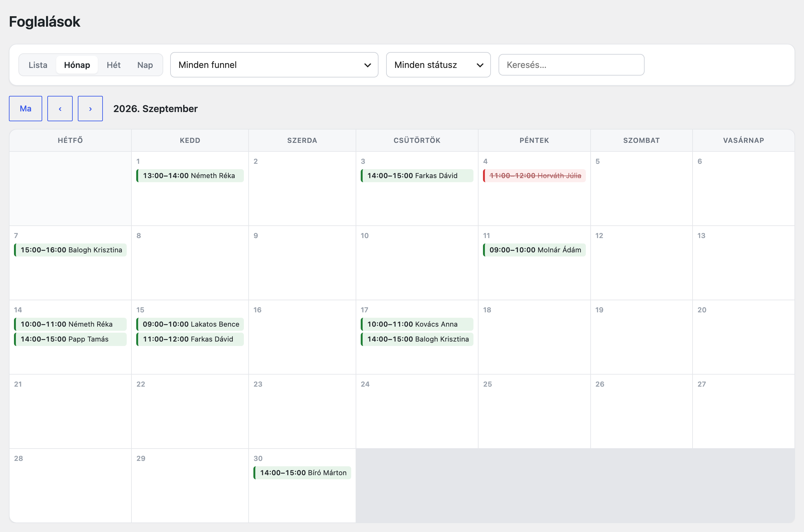Click the VASÁRNAP column header
The height and width of the screenshot is (532, 804).
pyautogui.click(x=743, y=141)
